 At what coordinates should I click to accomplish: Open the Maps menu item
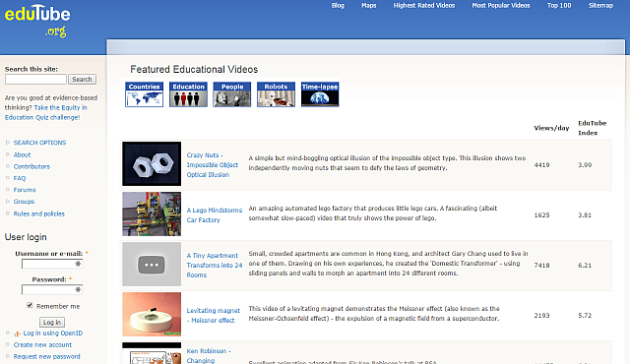click(x=369, y=6)
